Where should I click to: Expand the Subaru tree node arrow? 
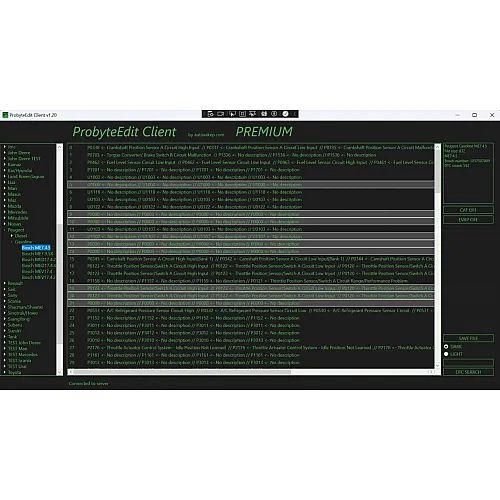(5, 325)
